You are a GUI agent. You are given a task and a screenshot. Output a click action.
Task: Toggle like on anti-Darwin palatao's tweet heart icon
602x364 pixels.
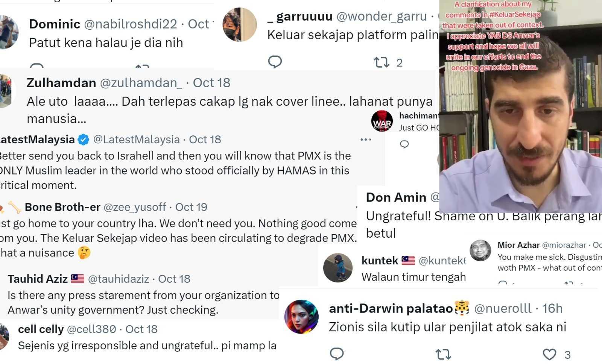549,353
